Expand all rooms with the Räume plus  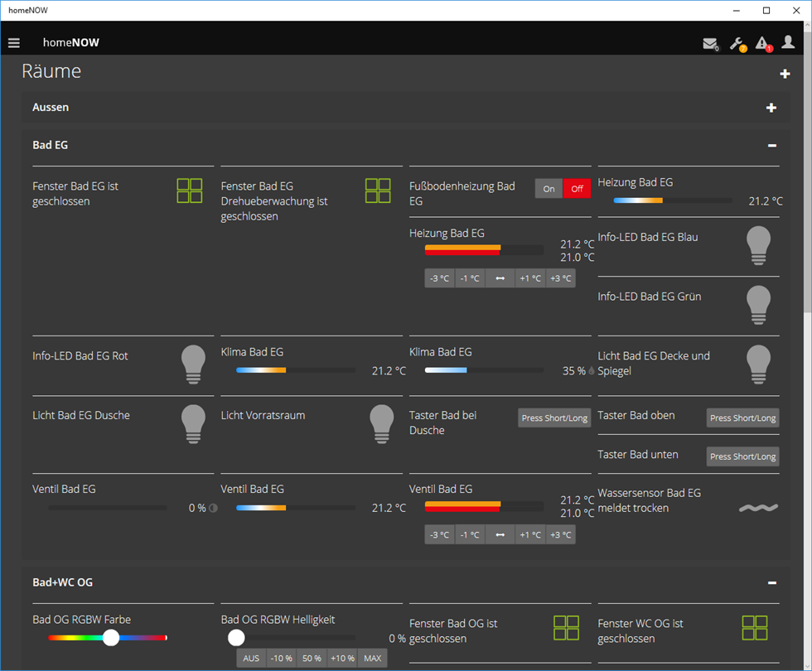pos(785,74)
